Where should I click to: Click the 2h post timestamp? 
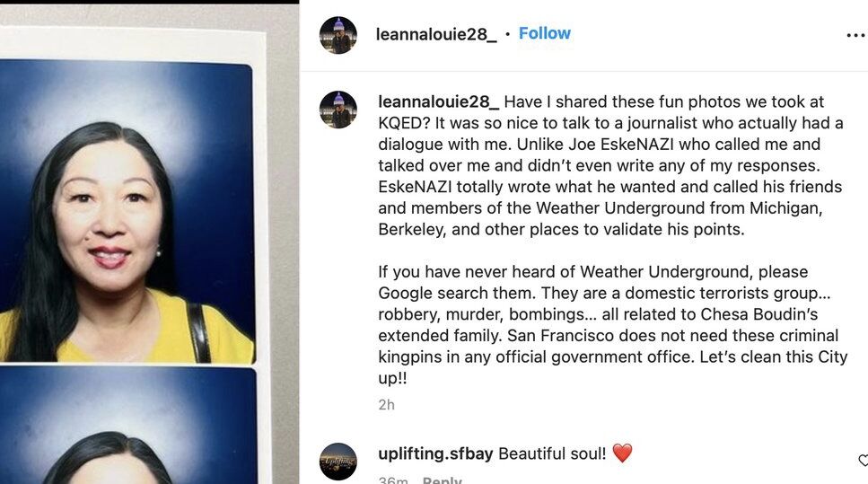(x=386, y=405)
